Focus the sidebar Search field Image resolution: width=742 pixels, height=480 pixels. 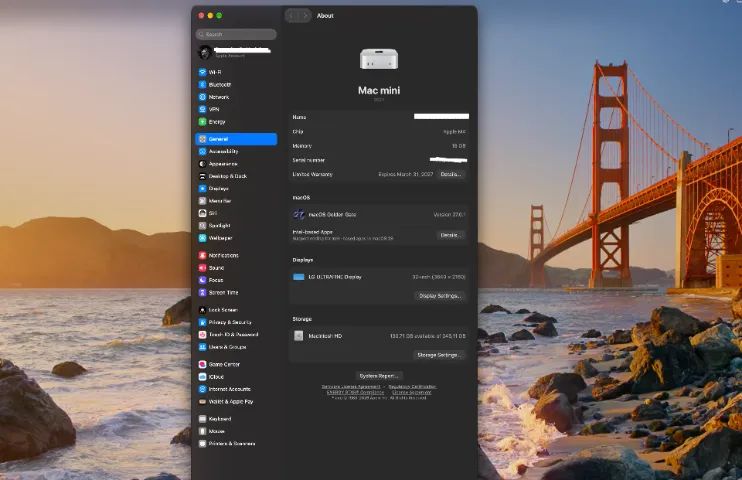236,34
